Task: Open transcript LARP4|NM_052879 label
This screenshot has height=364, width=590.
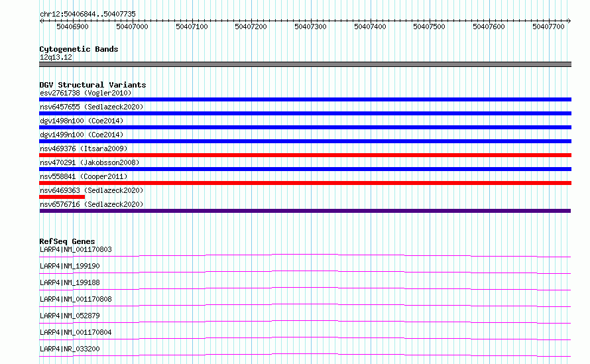Action: click(x=70, y=316)
